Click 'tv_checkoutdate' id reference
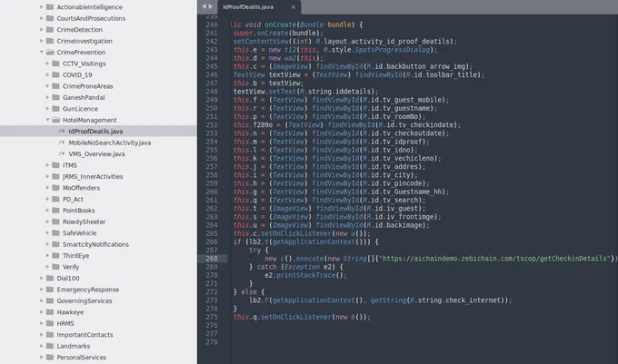Screen dimensions: 618x364 point(413,133)
